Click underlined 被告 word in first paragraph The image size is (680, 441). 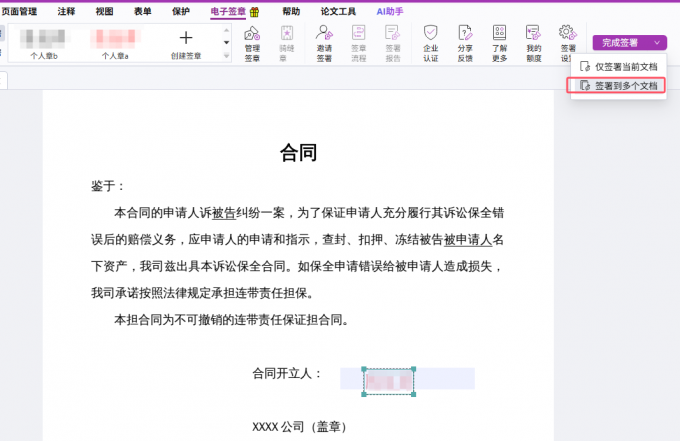[224, 213]
